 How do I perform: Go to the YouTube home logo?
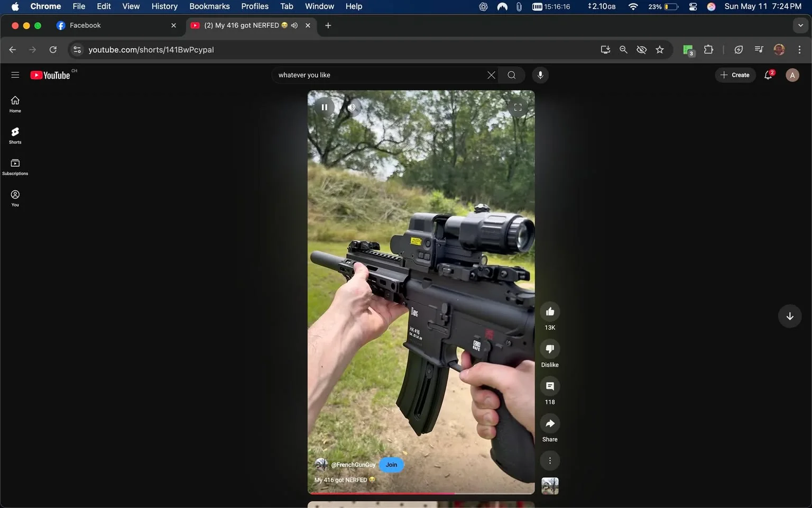[50, 75]
